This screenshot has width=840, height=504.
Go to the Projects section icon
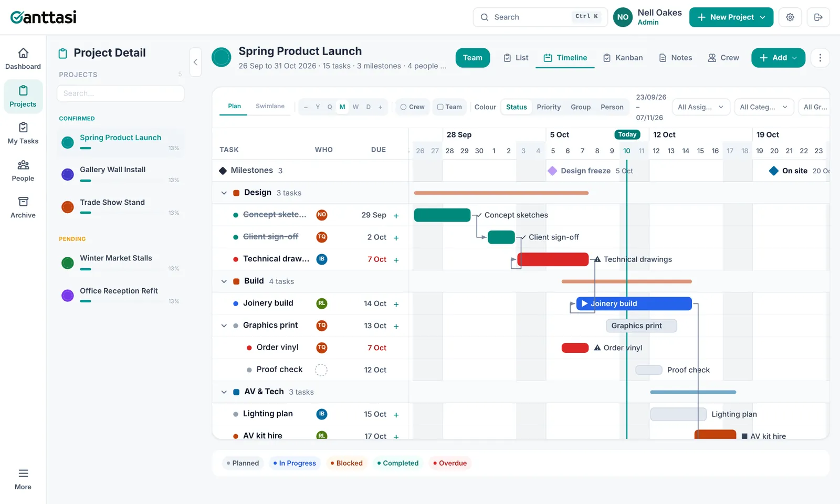point(23,91)
